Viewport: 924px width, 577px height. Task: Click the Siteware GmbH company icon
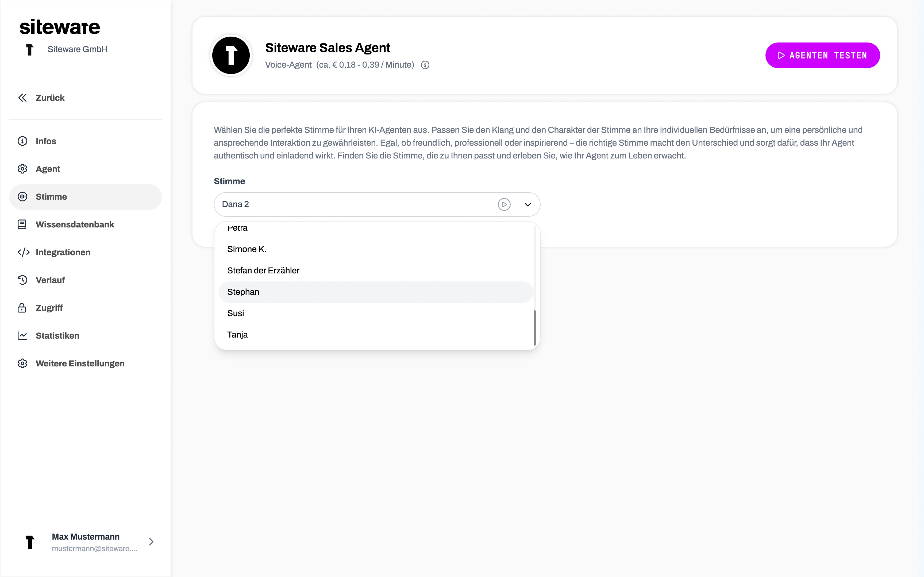[29, 50]
